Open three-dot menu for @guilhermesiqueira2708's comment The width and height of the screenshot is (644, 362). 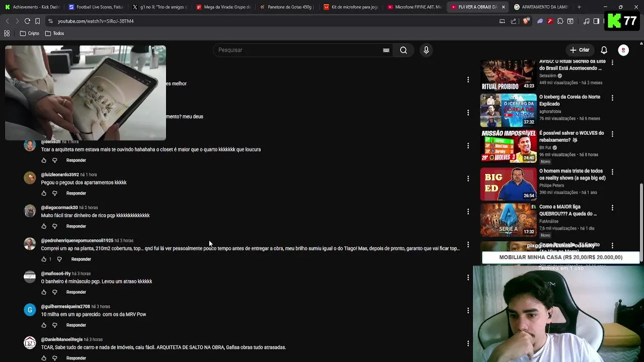pos(468,311)
